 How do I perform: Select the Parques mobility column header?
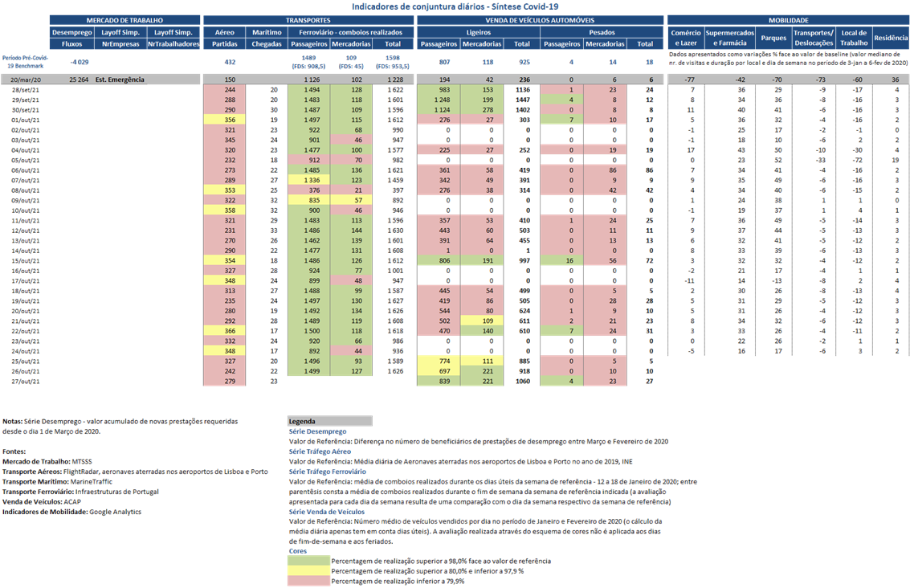(773, 38)
